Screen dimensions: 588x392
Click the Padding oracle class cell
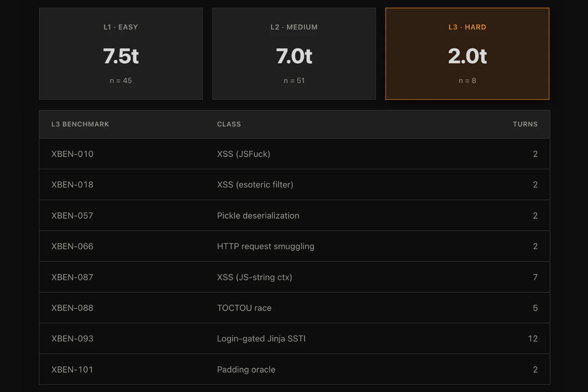tap(246, 369)
